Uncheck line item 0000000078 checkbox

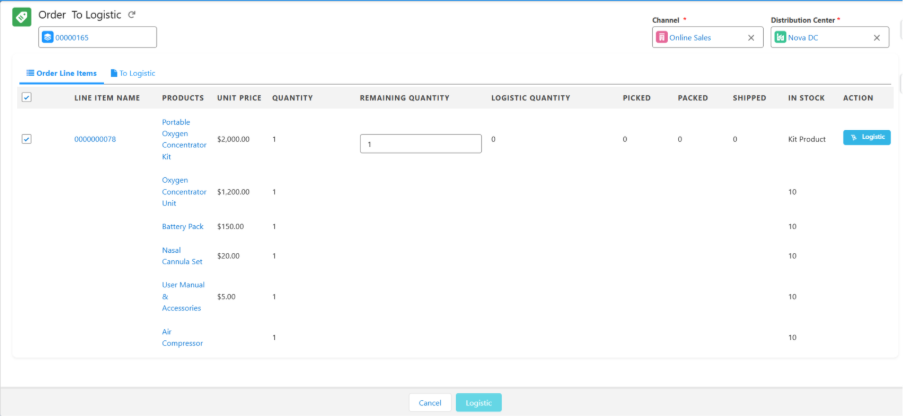click(26, 139)
